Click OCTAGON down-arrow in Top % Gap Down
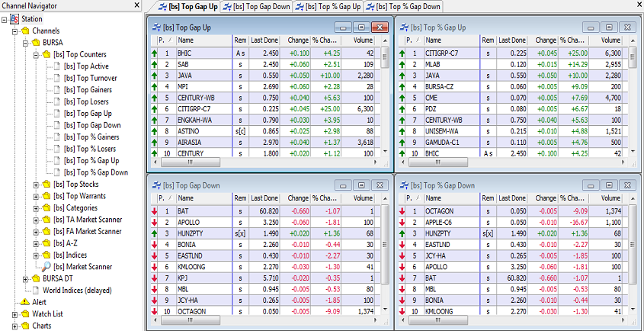The height and width of the screenshot is (331, 644). [x=402, y=211]
